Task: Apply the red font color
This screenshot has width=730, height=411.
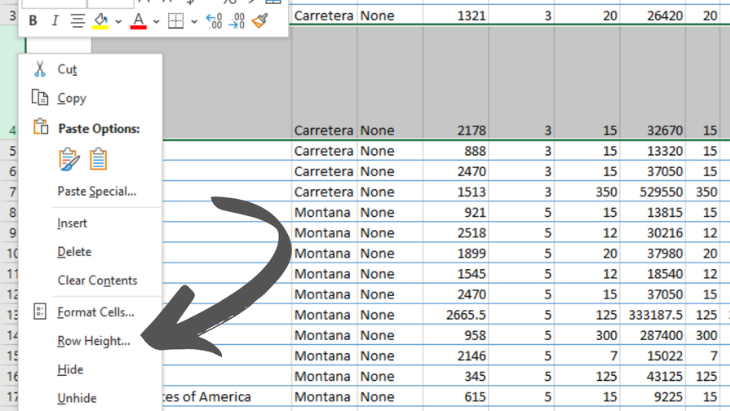Action: coord(138,21)
